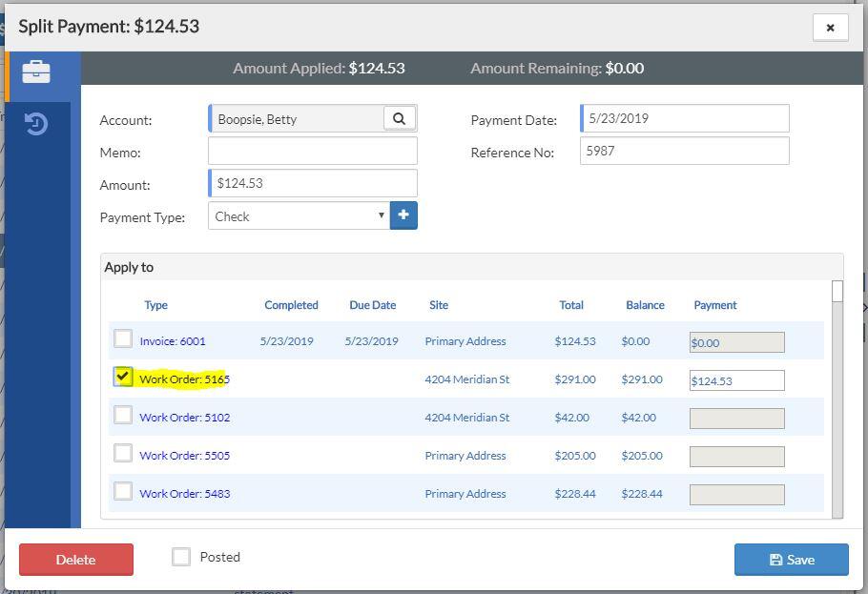Click the Apply to list scrollbar
The width and height of the screenshot is (868, 594).
[x=837, y=400]
